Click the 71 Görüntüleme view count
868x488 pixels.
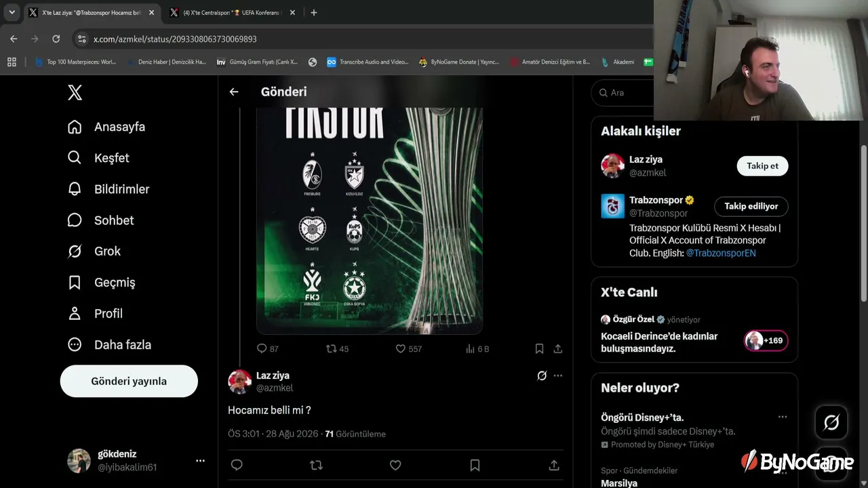pos(355,434)
